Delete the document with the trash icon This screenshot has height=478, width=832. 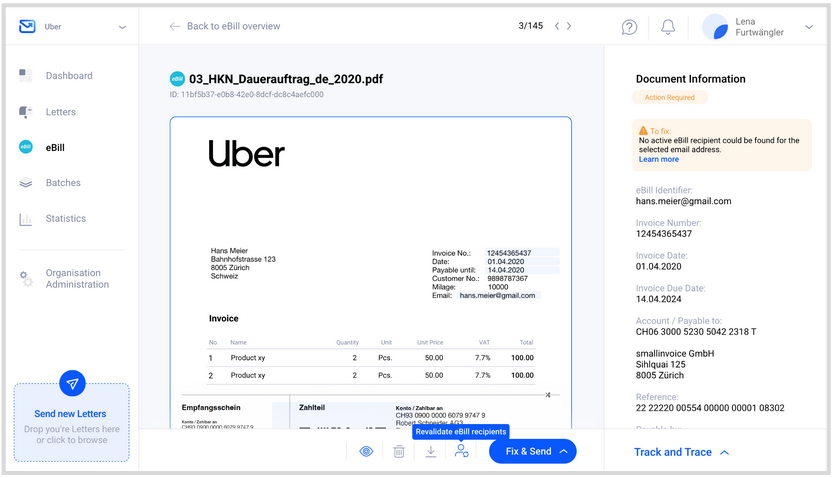399,451
